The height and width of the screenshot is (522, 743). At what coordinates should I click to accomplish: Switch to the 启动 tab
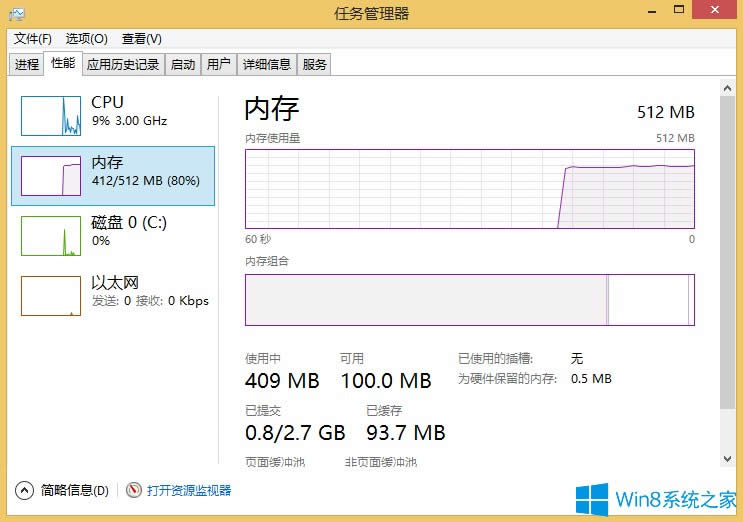pos(183,65)
